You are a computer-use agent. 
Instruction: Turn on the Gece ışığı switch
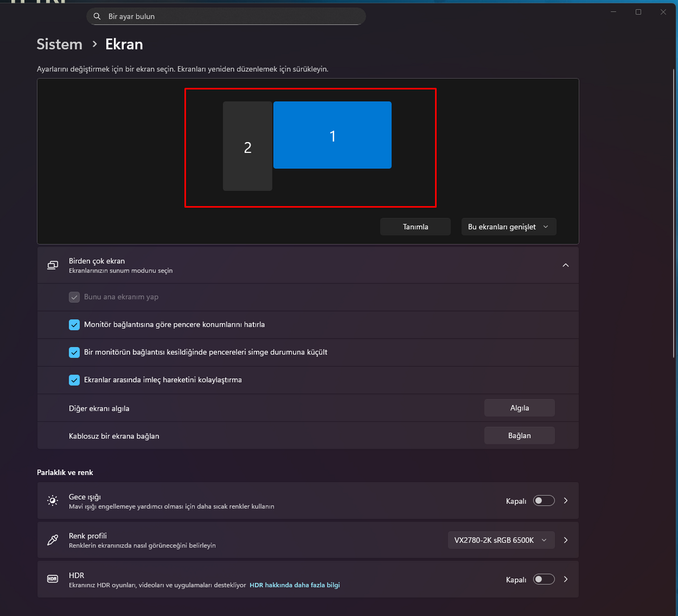tap(543, 501)
